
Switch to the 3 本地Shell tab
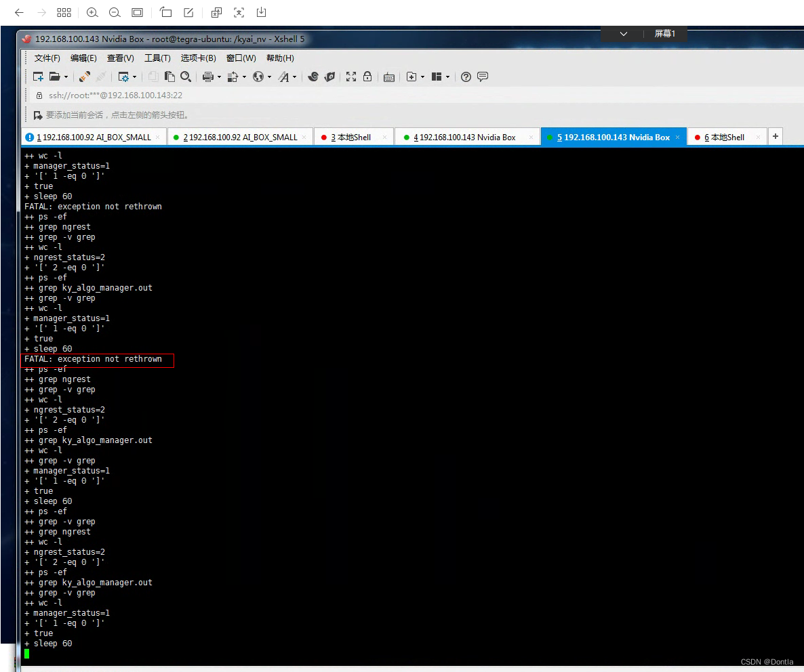(353, 136)
